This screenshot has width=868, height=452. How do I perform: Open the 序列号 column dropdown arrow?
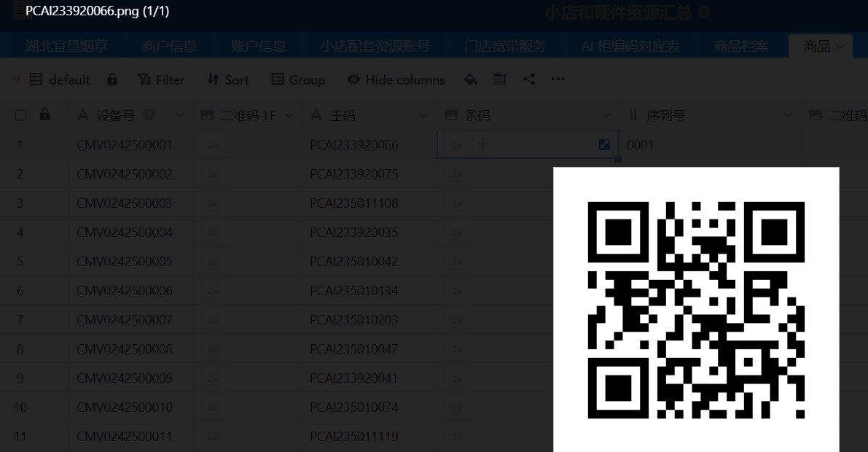click(788, 115)
